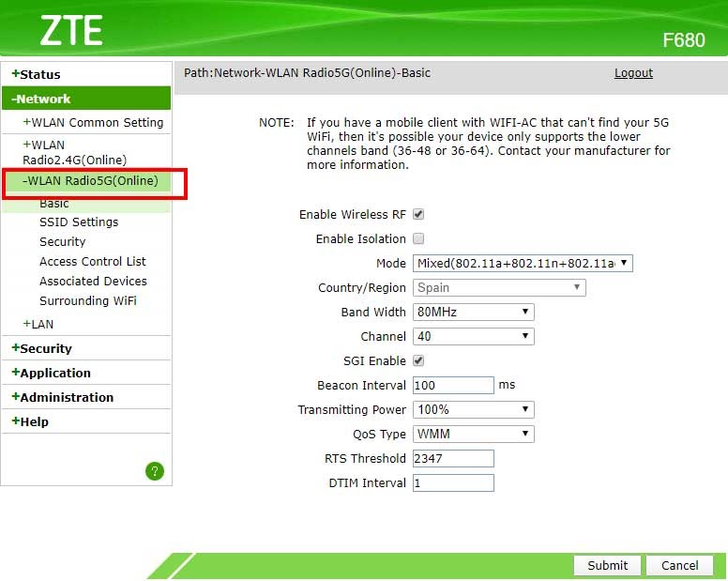Image resolution: width=728 pixels, height=581 pixels.
Task: Check the Enable Isolation checkbox
Action: pyautogui.click(x=418, y=238)
